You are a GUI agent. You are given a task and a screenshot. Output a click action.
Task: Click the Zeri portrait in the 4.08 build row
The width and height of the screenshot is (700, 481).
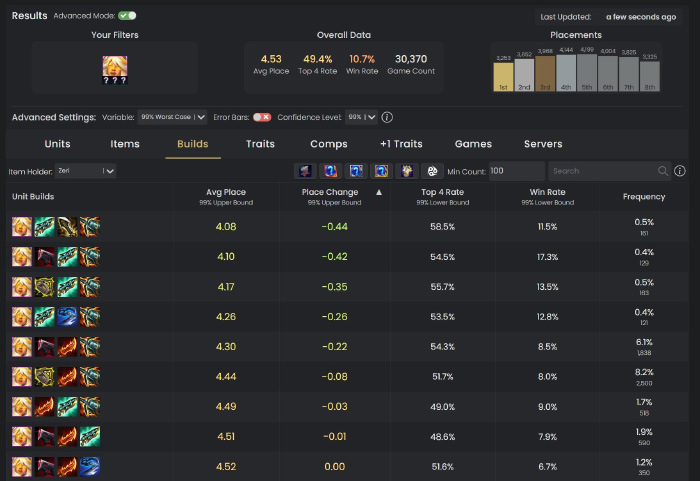(21, 227)
